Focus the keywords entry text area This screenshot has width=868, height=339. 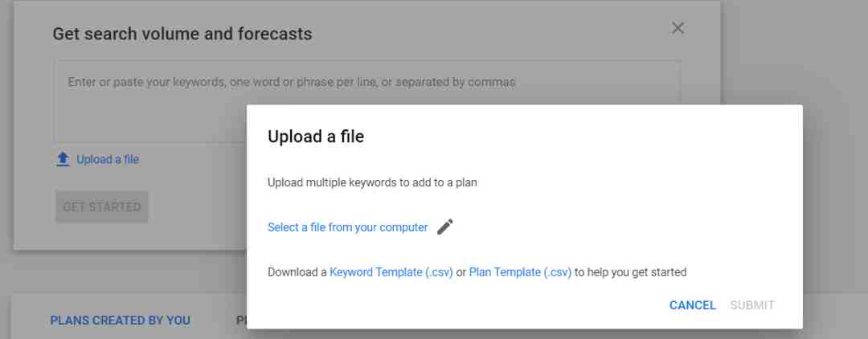pos(367,102)
